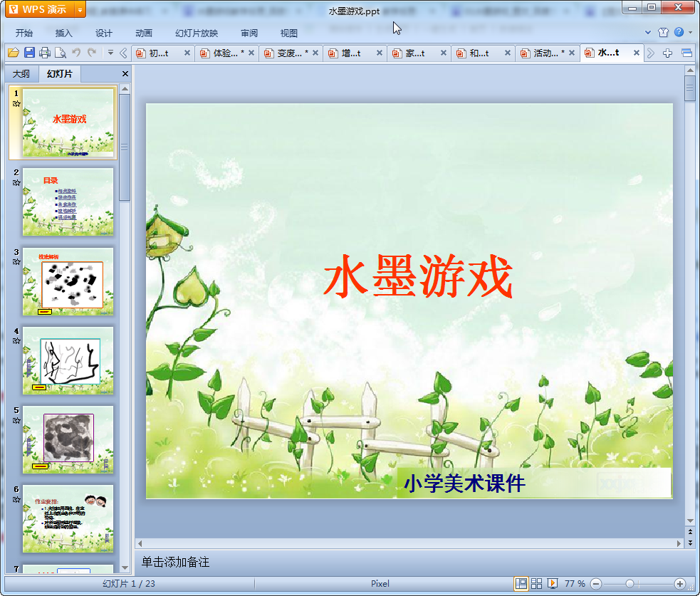Image resolution: width=700 pixels, height=596 pixels.
Task: Switch to the 和...t document tab
Action: click(x=479, y=53)
